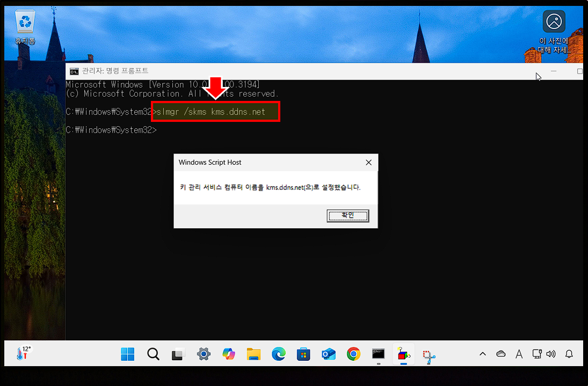
Task: Open Windows Search from the taskbar
Action: click(153, 354)
